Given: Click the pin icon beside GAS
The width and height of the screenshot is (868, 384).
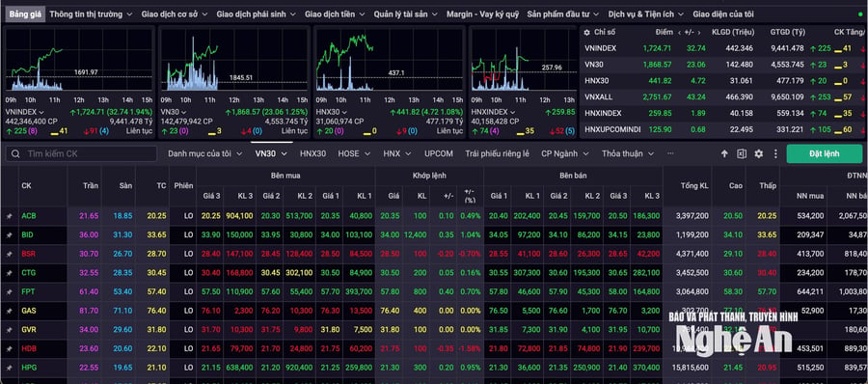Looking at the screenshot, I should pos(9,311).
